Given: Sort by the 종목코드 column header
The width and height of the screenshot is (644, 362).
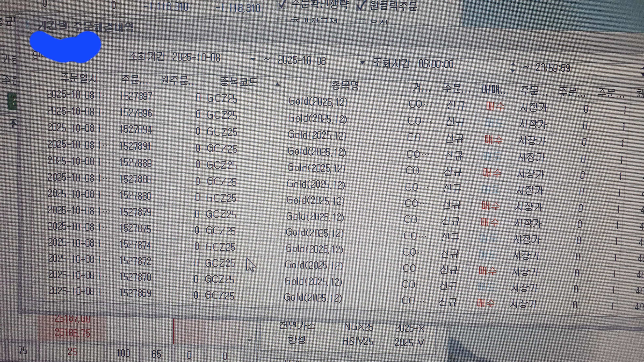Looking at the screenshot, I should (x=239, y=82).
